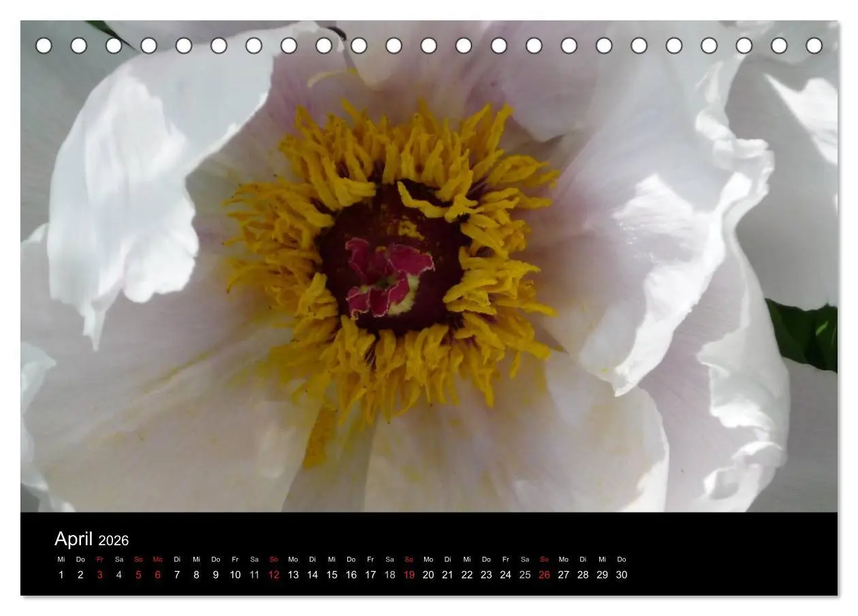Select date 1 in the calendar row
The width and height of the screenshot is (858, 616).
pyautogui.click(x=61, y=575)
